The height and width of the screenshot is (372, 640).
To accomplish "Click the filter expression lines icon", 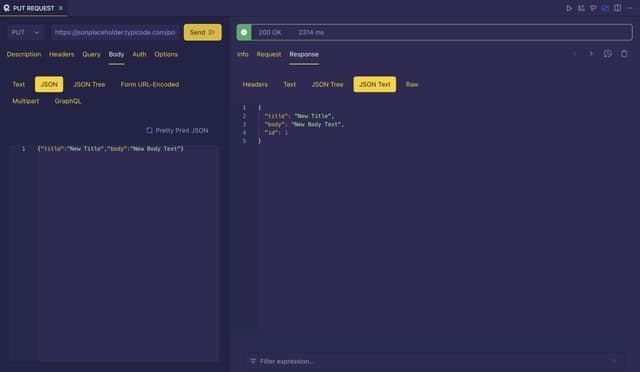I will coord(253,361).
